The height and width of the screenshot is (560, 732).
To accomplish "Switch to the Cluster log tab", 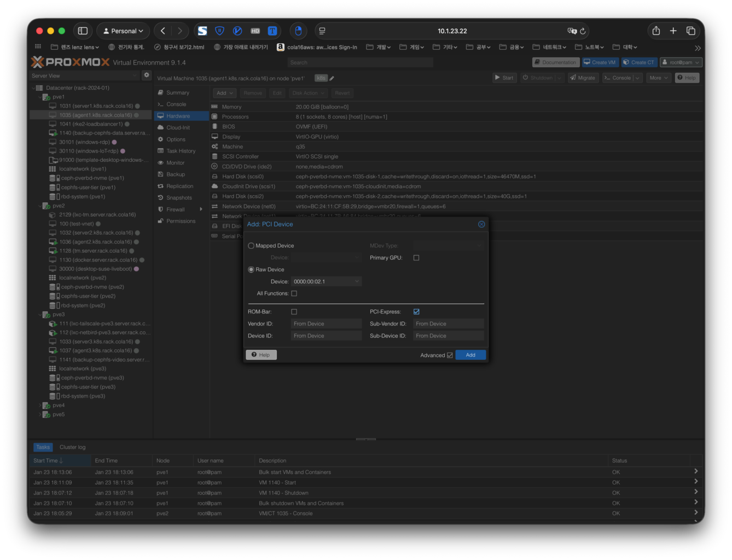I will 72,447.
